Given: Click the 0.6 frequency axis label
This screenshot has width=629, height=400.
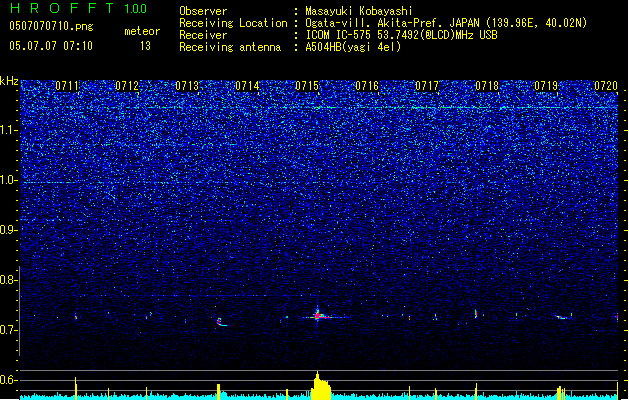Looking at the screenshot, I should point(8,380).
